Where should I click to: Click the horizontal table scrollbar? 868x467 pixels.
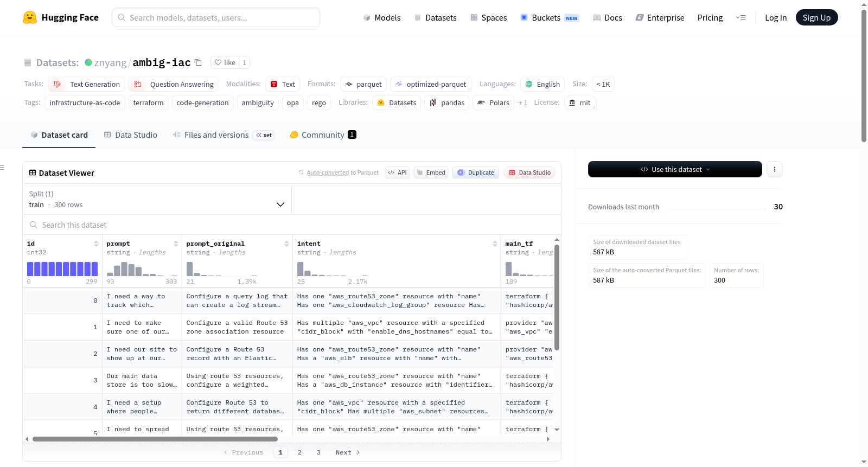click(x=155, y=439)
